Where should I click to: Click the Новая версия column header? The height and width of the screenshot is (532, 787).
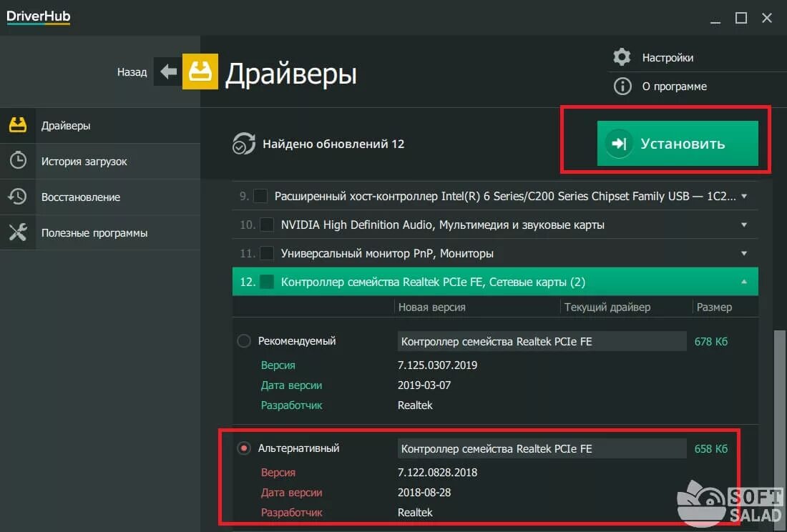tap(431, 307)
